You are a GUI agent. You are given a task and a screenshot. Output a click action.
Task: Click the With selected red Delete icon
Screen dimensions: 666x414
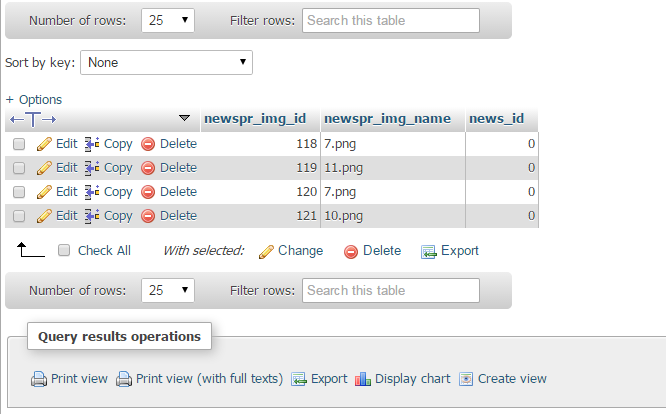[351, 252]
